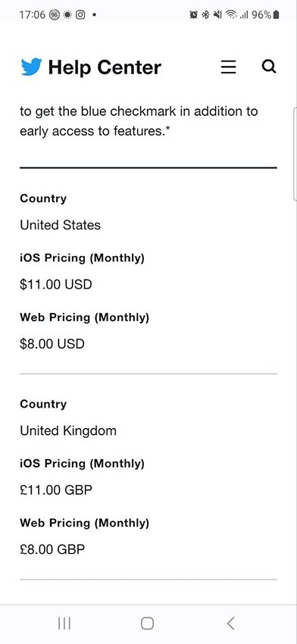Select the United Kingdom country text

[68, 431]
